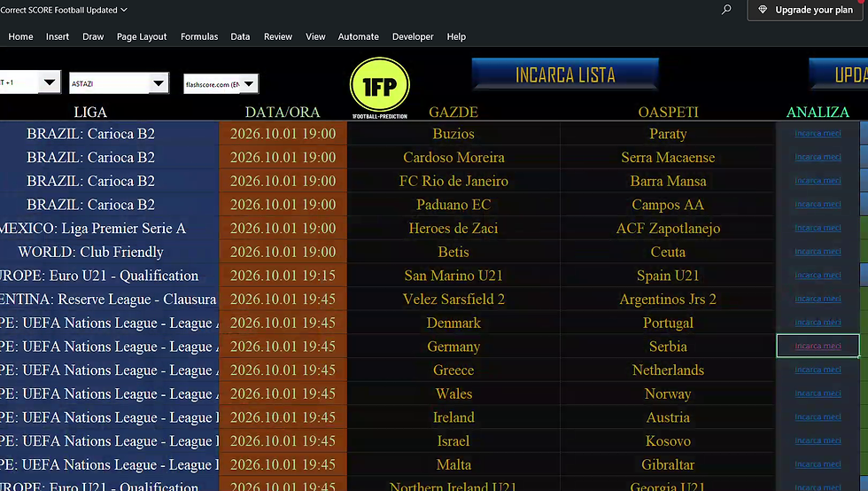Select the Barra Mansa cell
Image resolution: width=868 pixels, height=491 pixels.
(668, 181)
